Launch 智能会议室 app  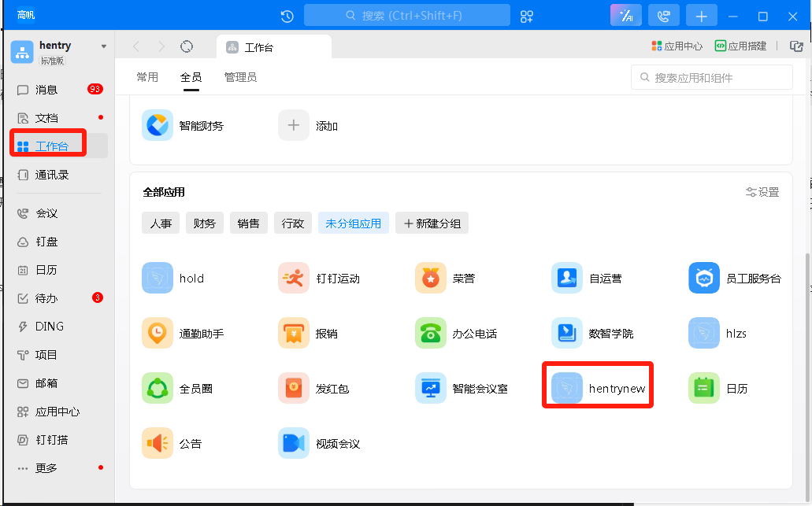[430, 388]
